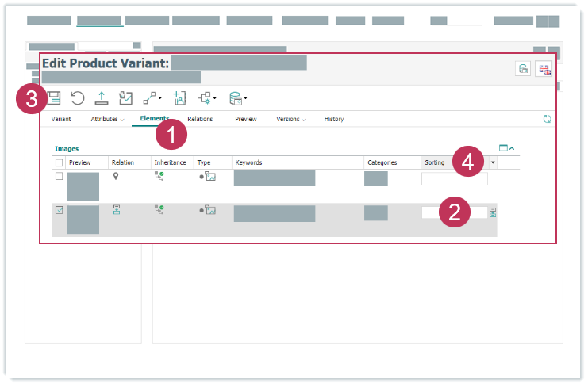Image resolution: width=588 pixels, height=386 pixels.
Task: Open the column dropdown arrow after Sorting
Action: (493, 162)
